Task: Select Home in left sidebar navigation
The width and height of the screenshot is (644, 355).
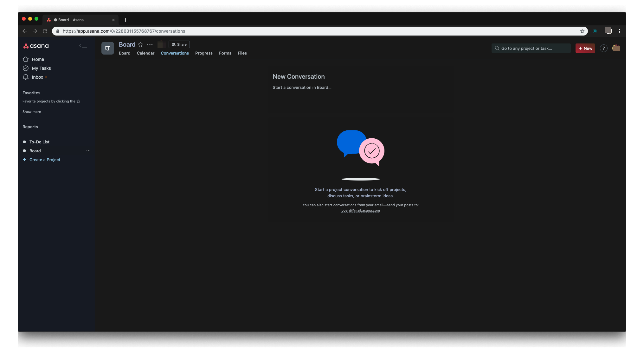Action: (x=38, y=59)
